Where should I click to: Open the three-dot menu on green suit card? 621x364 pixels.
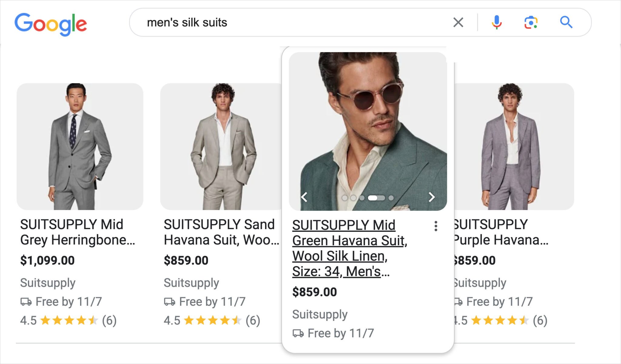click(x=436, y=226)
